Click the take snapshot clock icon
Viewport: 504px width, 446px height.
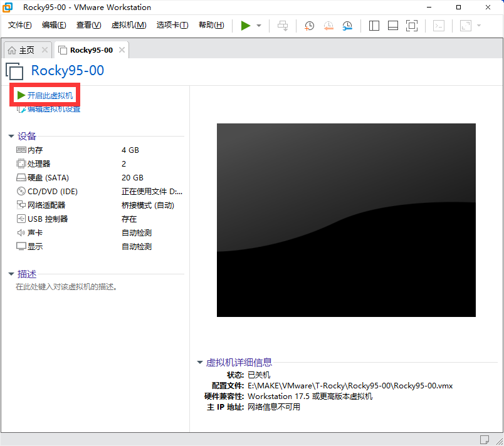pyautogui.click(x=310, y=26)
